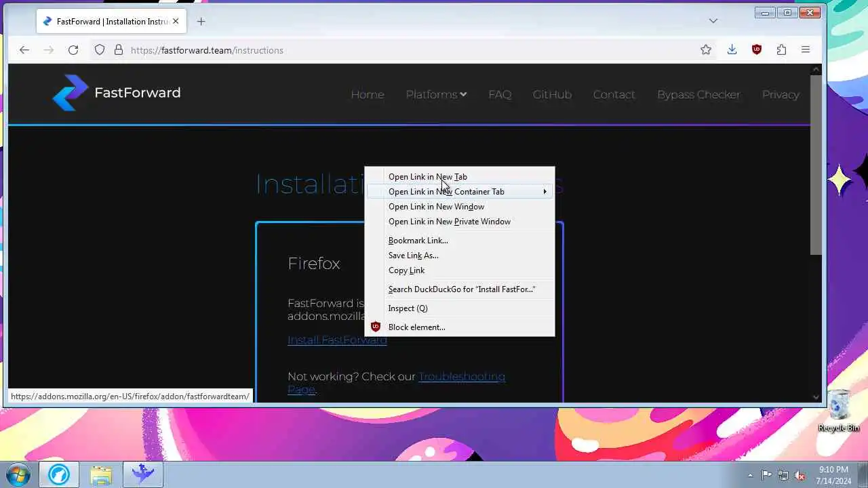
Task: Open the Windows Start button
Action: pos(18,474)
